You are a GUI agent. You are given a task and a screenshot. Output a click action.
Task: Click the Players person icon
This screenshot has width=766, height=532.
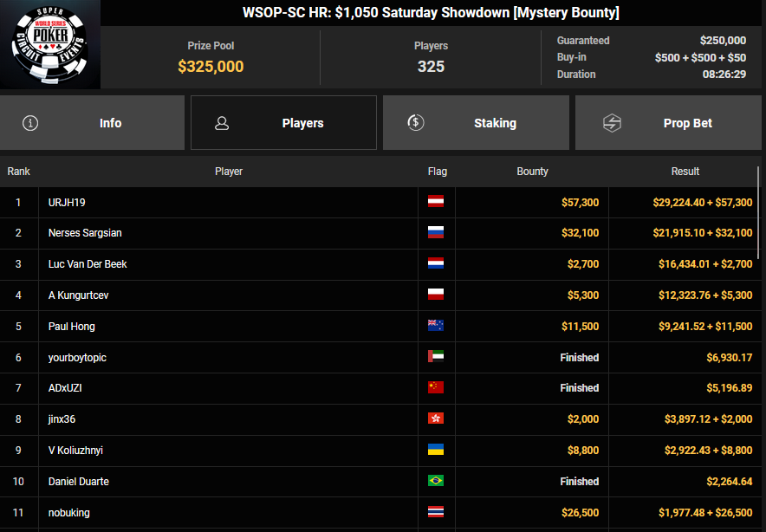tap(222, 123)
